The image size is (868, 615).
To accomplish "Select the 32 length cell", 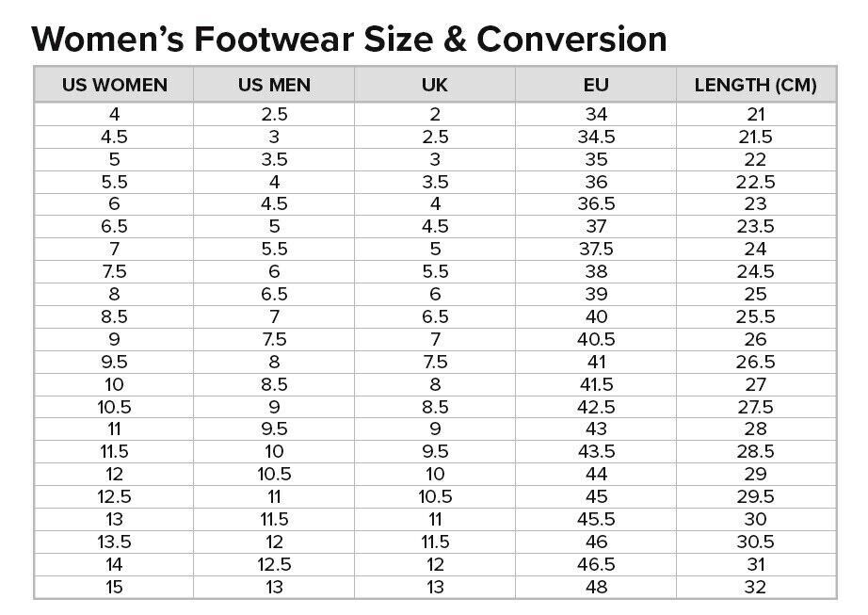I will [755, 587].
